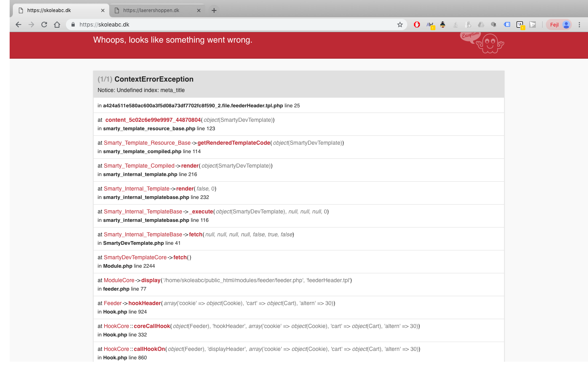
Task: Close the skoleabc.dk tab
Action: click(x=103, y=10)
